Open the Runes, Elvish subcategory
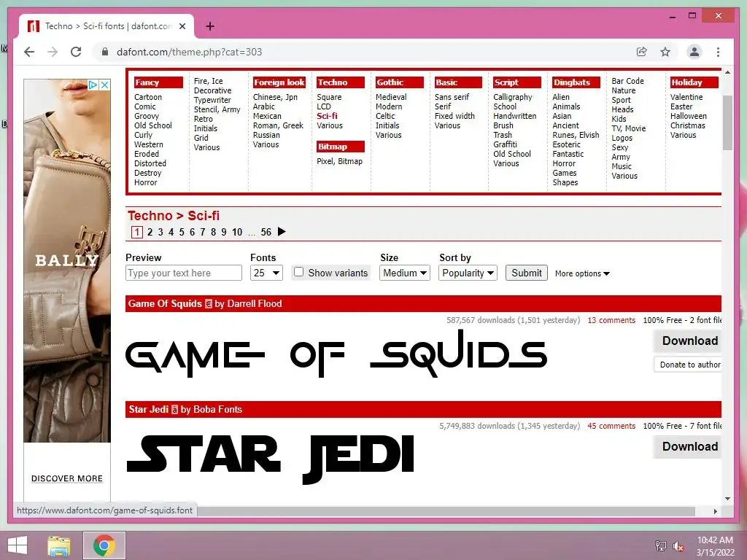Screen dimensions: 747x560 [x=576, y=135]
